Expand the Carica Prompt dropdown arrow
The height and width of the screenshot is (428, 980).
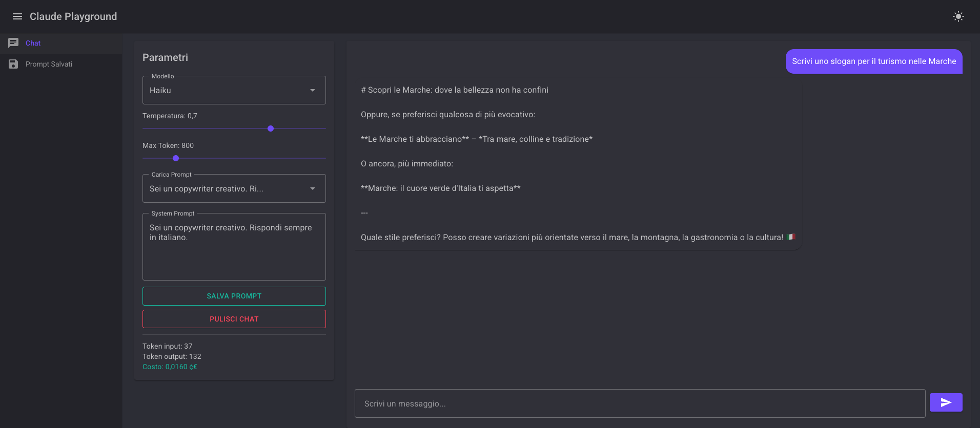(313, 189)
